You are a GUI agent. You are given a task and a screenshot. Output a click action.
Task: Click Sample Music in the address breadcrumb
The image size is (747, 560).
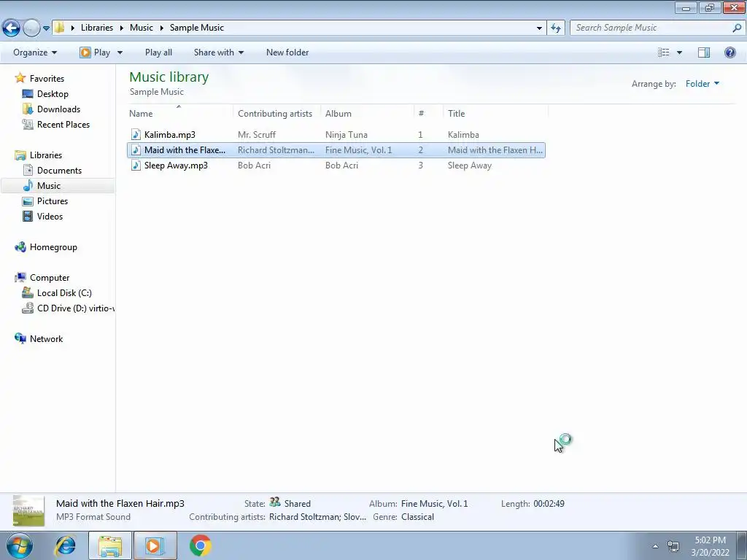coord(197,28)
